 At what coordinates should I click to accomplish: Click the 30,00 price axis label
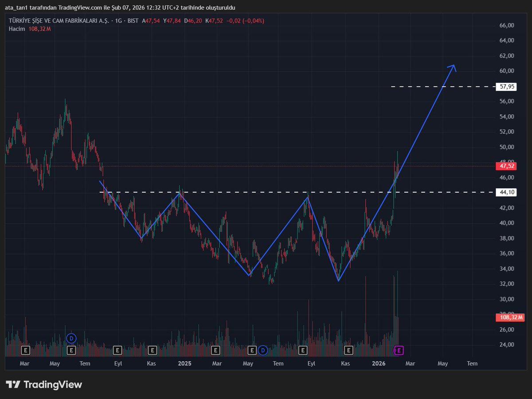[506, 299]
